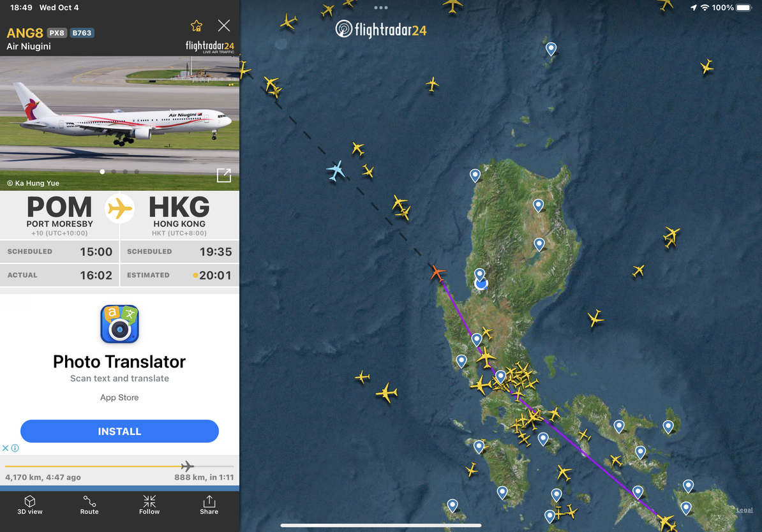Open the Legal link on map
Viewport: 762px width, 532px height.
(745, 510)
